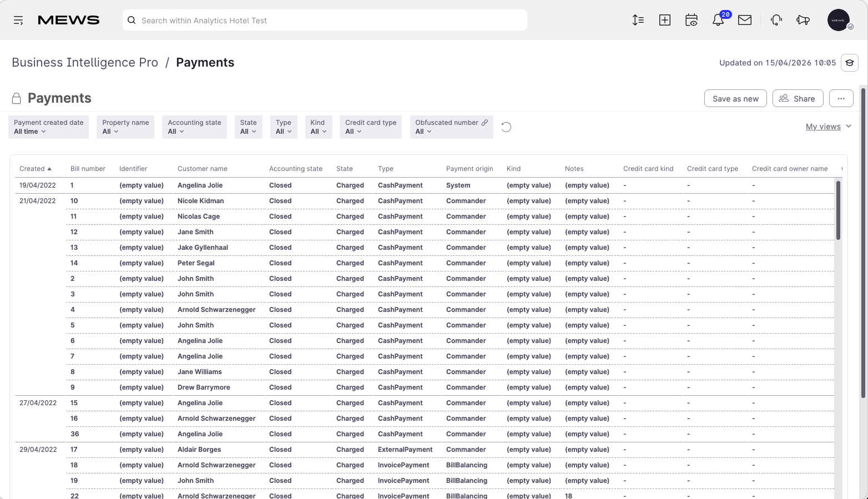Reset filters with the circular arrow icon

[x=506, y=127]
